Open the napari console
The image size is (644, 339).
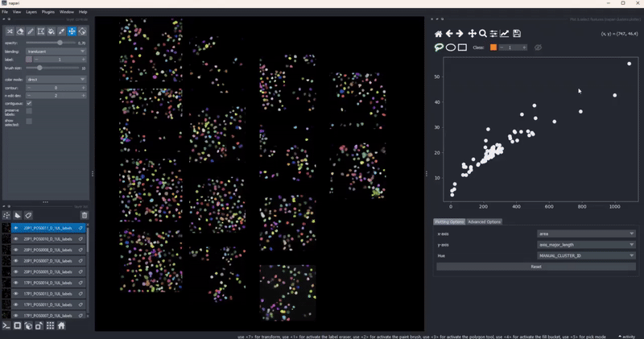coord(6,326)
